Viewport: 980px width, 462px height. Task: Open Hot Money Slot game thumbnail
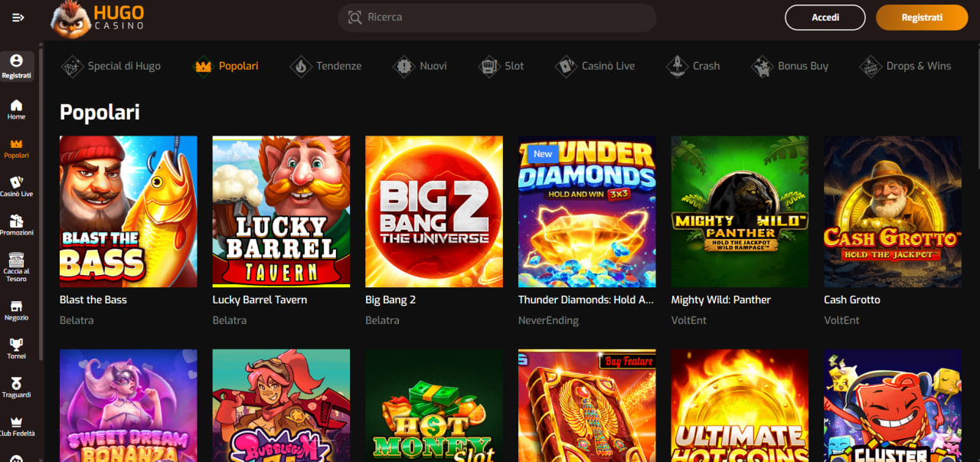pos(434,405)
